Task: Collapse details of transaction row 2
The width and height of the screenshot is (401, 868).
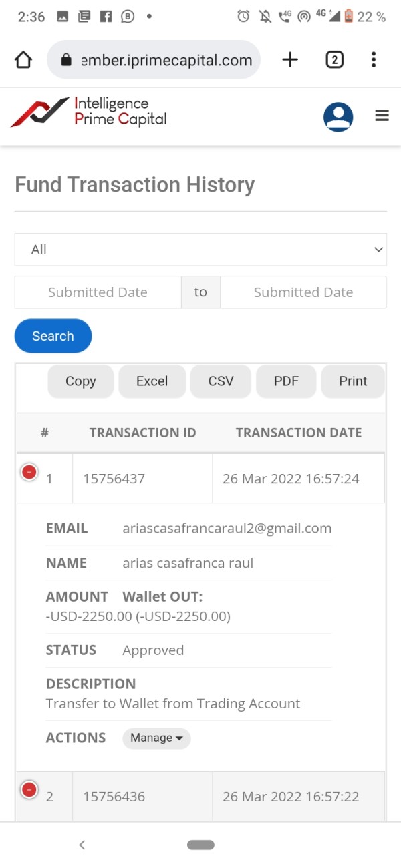Action: 29,790
